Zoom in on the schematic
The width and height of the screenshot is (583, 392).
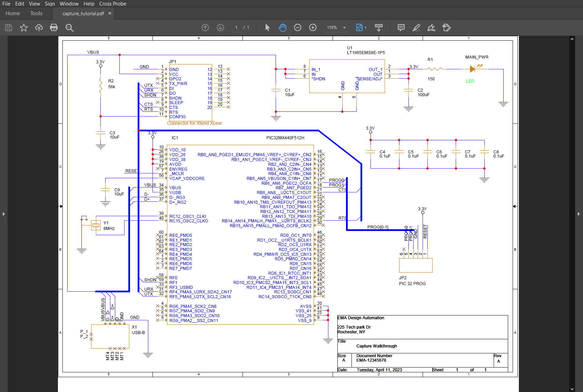(x=313, y=28)
